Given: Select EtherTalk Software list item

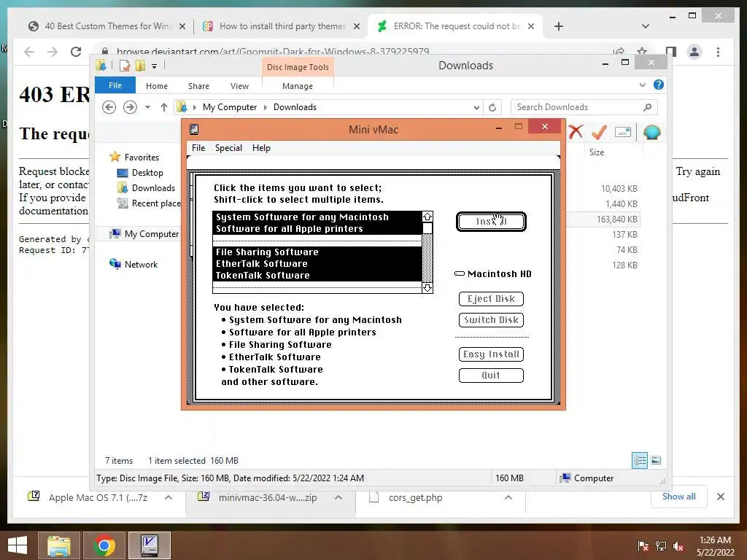Looking at the screenshot, I should (317, 263).
